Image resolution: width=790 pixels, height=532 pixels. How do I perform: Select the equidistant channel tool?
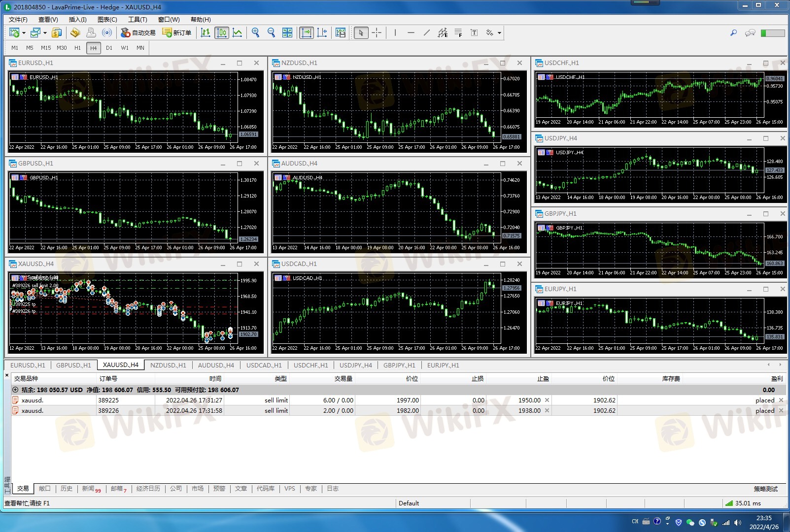tap(443, 33)
